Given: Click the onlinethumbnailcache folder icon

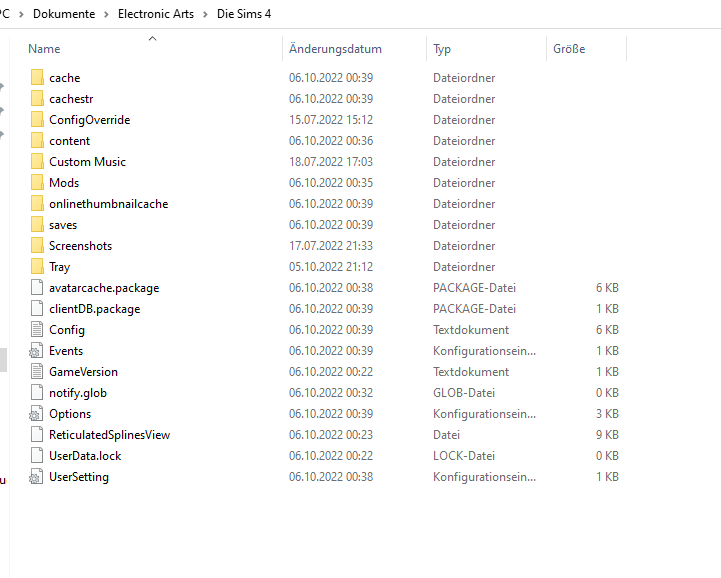Looking at the screenshot, I should 37,204.
